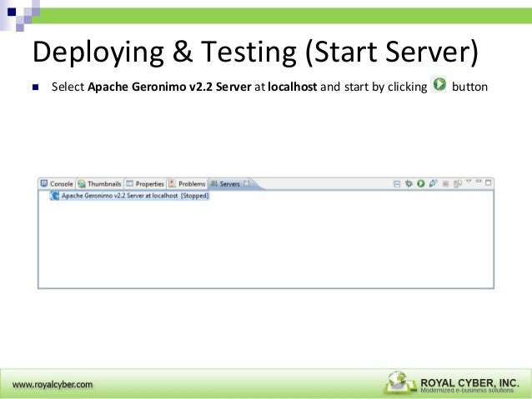The width and height of the screenshot is (532, 399).
Task: Switch to the Properties tab
Action: pyautogui.click(x=145, y=184)
